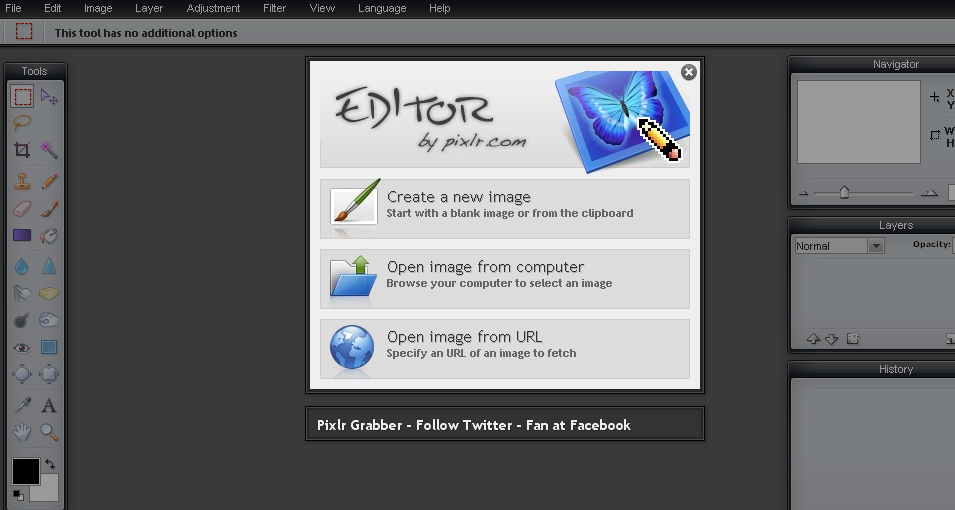The height and width of the screenshot is (510, 955).
Task: Reset colors to default black and white
Action: pyautogui.click(x=18, y=495)
